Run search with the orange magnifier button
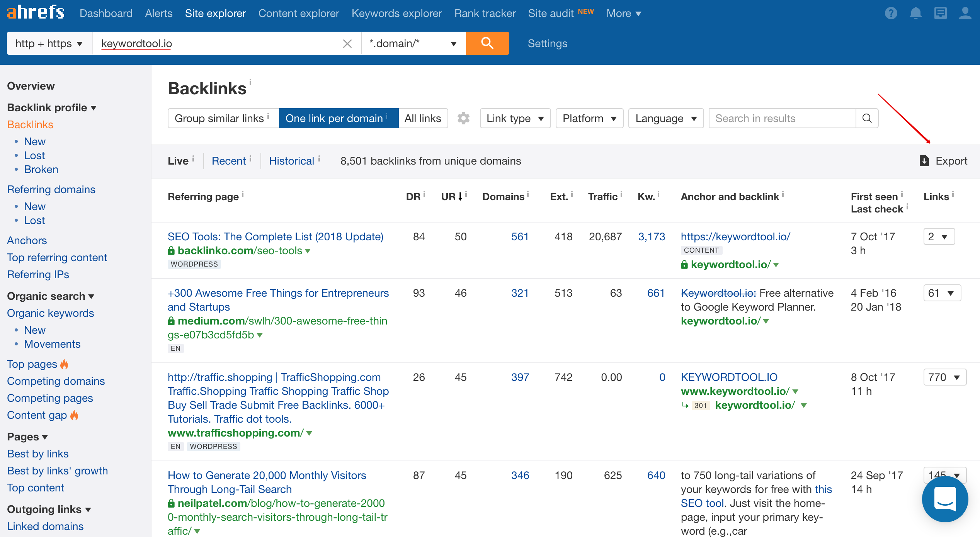This screenshot has width=980, height=537. point(487,43)
